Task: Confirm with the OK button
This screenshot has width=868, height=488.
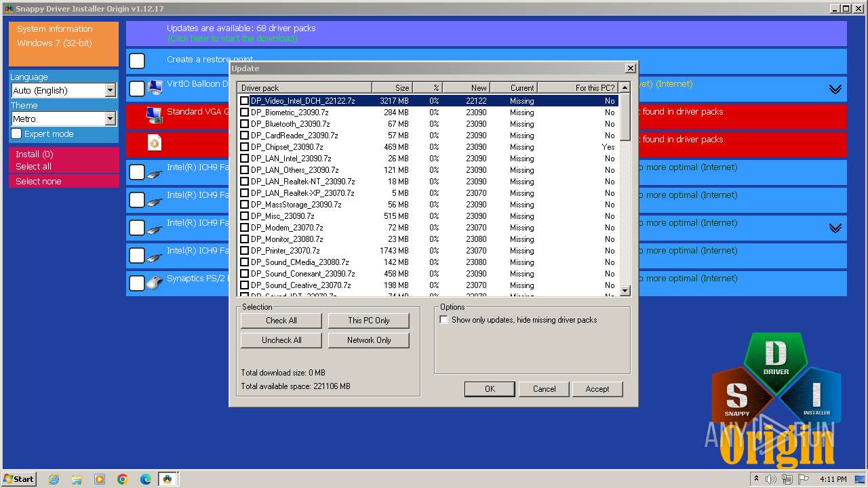Action: click(490, 389)
